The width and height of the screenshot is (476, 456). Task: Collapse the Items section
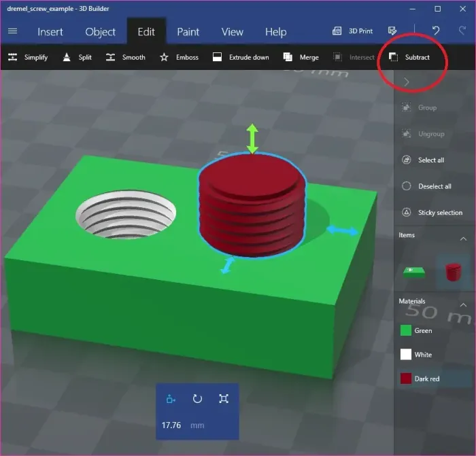tap(463, 239)
